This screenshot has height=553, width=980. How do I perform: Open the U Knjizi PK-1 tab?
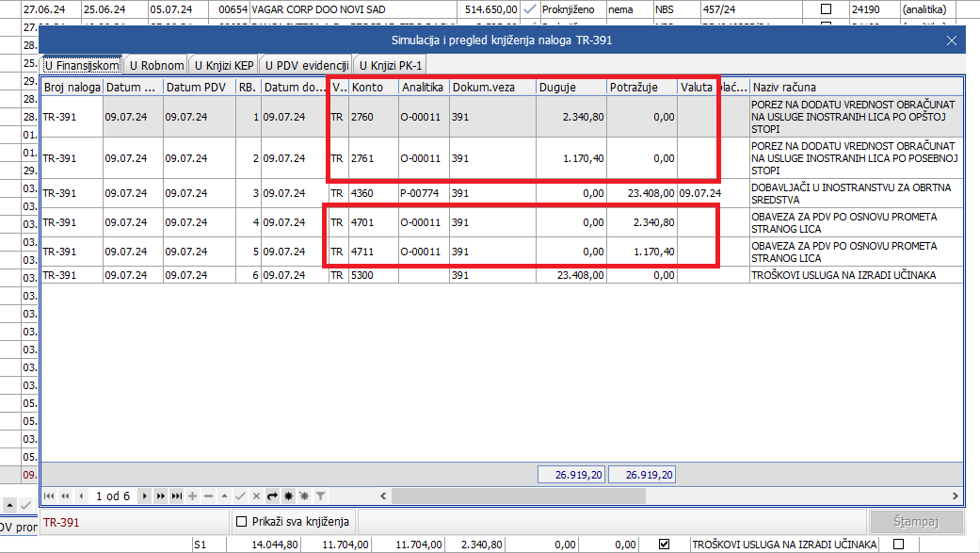coord(390,65)
